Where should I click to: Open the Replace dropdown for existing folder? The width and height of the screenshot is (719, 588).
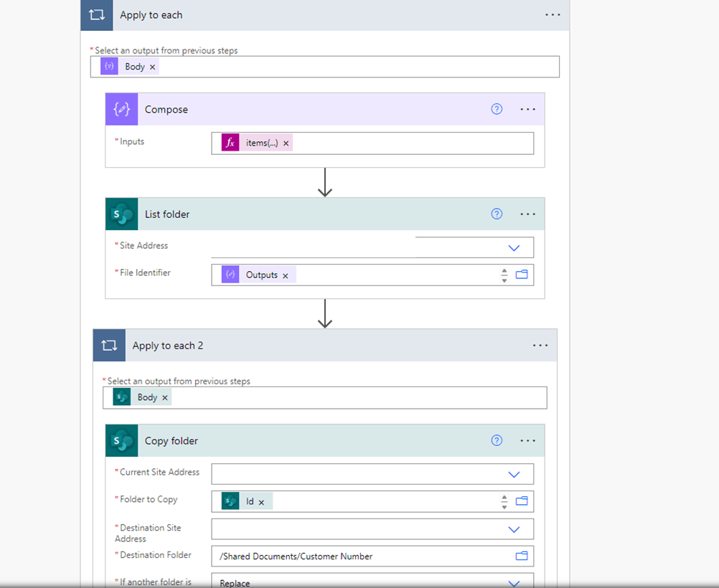[x=514, y=584]
